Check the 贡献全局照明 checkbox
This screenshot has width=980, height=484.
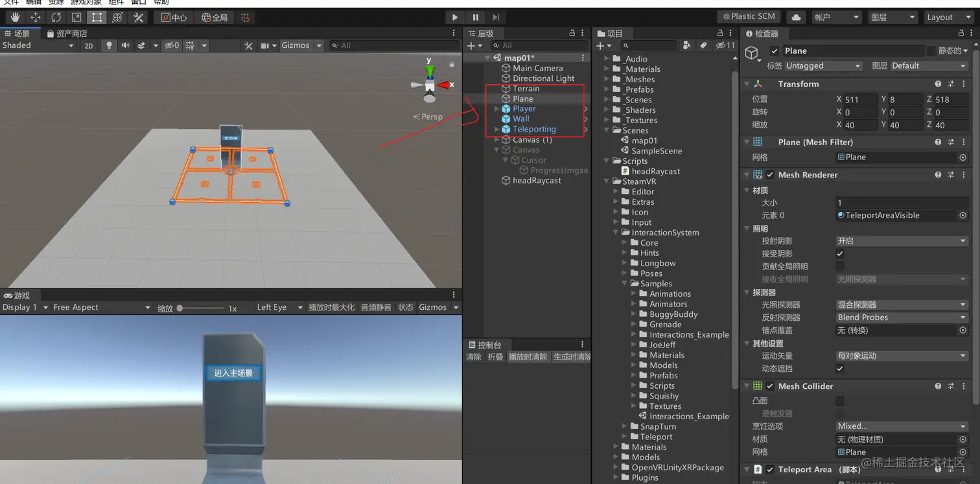840,266
